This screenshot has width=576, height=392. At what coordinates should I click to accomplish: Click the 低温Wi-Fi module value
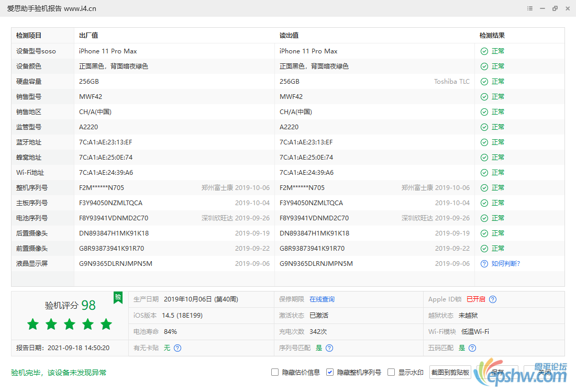click(475, 331)
